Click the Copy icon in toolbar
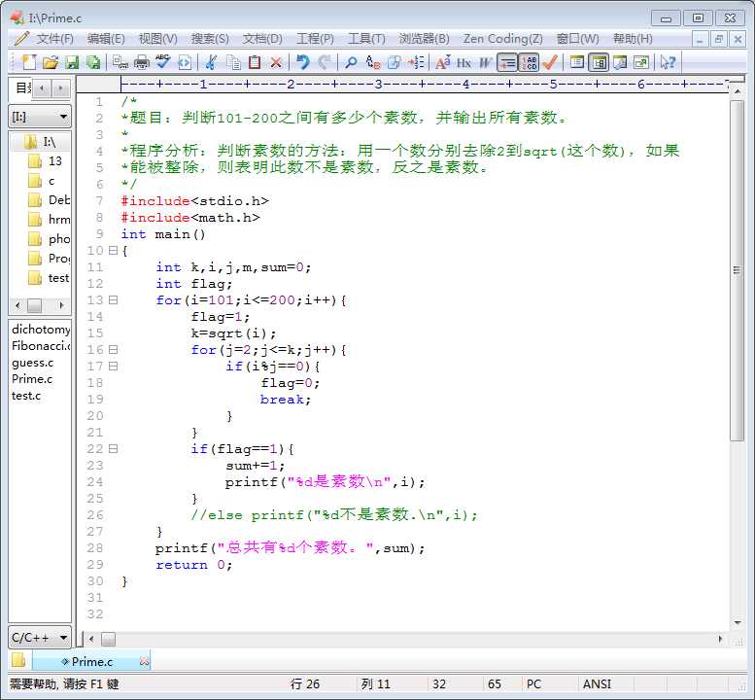Screen dimensions: 755x700 233,62
